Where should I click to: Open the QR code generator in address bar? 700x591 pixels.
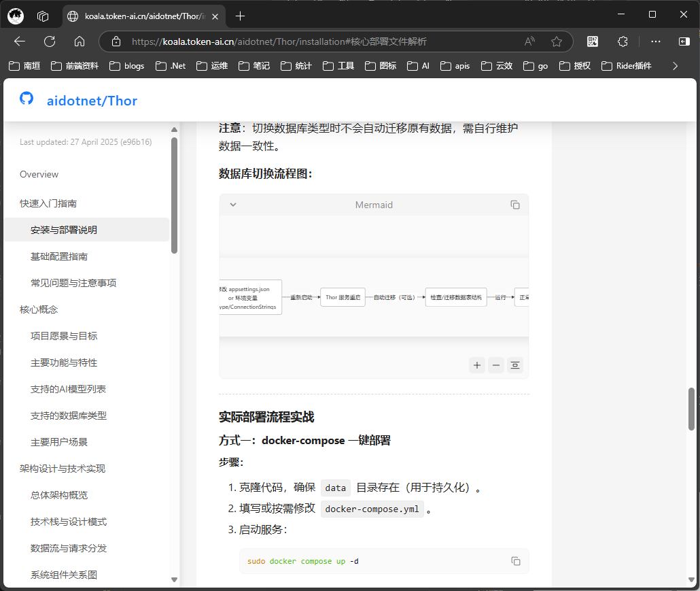(592, 41)
